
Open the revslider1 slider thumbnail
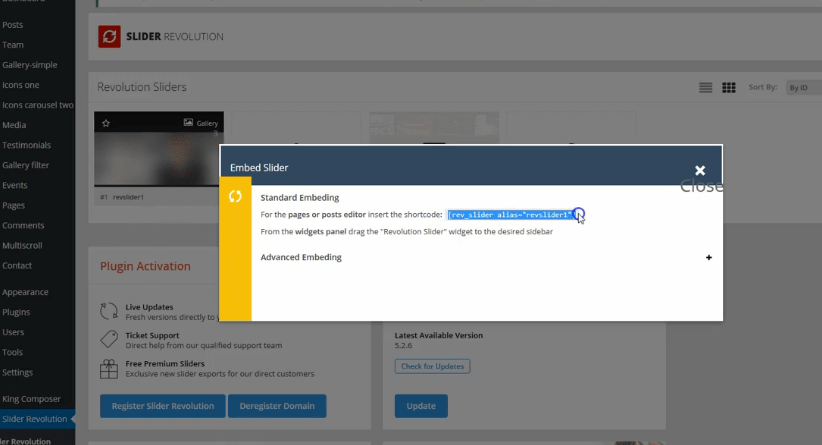coord(158,150)
